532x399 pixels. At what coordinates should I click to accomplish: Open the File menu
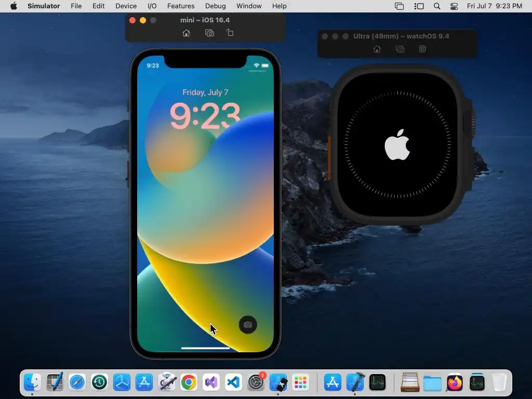click(x=76, y=6)
